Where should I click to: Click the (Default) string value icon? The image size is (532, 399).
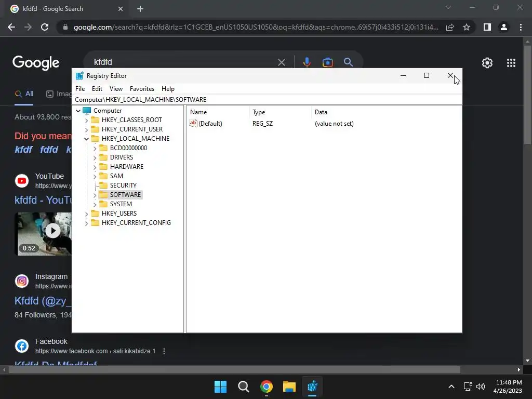point(193,123)
